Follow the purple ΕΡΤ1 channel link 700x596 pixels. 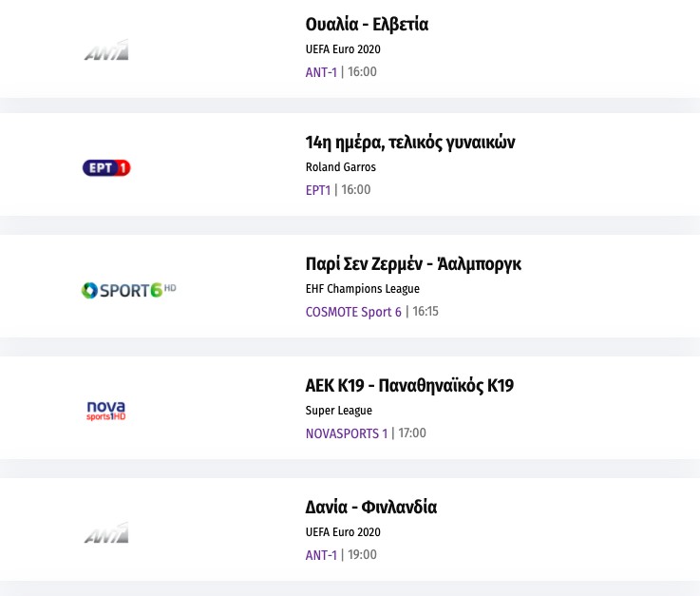coord(318,190)
